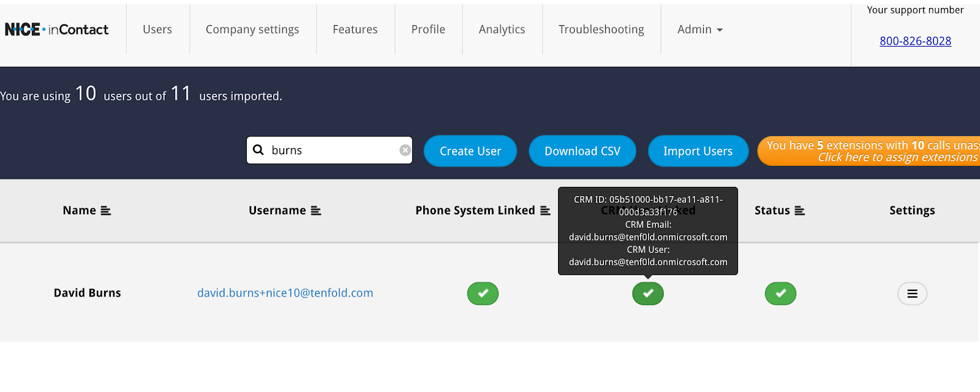Open the Users tab
Viewport: 980px width, 392px height.
pos(157,29)
